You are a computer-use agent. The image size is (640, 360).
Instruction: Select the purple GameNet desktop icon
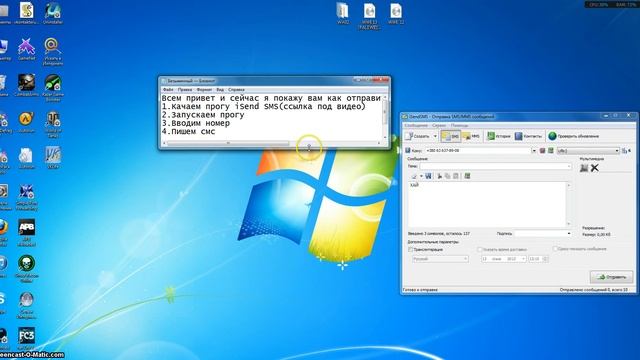(x=27, y=49)
